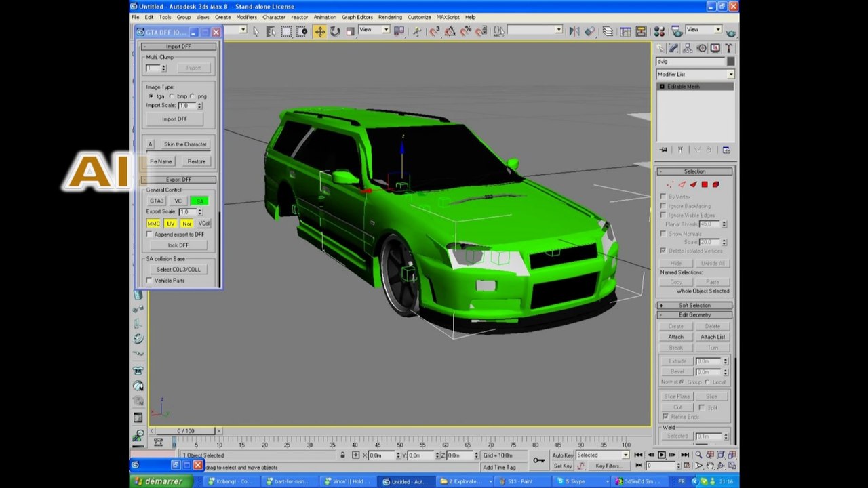This screenshot has width=868, height=488.
Task: Click the Pin Stack icon
Action: click(x=663, y=150)
